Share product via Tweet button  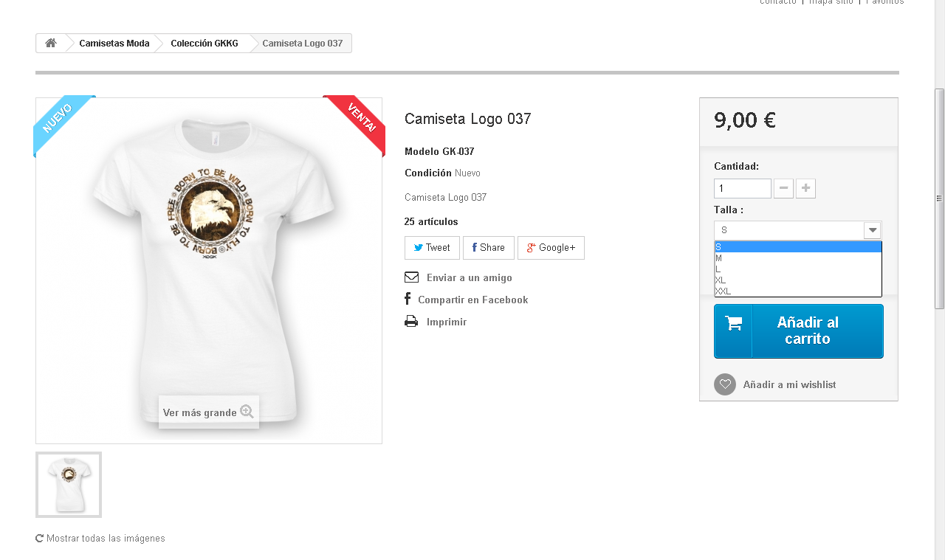[x=432, y=248]
